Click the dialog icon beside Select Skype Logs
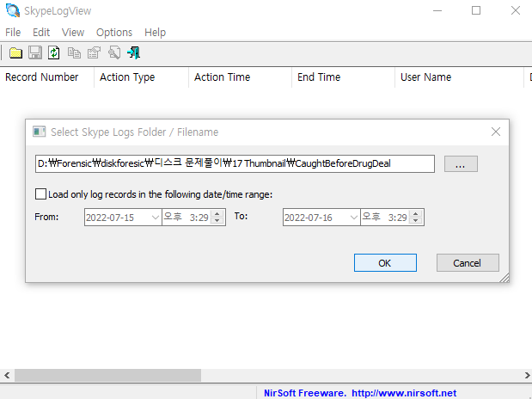This screenshot has width=532, height=399. pos(39,132)
